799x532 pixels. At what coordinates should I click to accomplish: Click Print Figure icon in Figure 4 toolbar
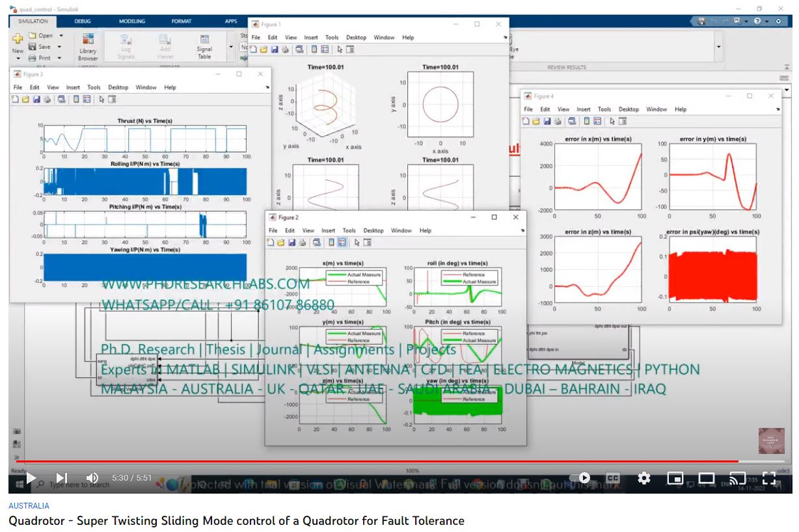click(560, 121)
